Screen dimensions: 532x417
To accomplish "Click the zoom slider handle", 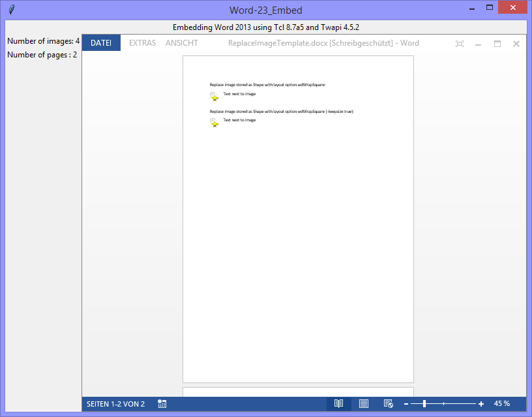I will tap(424, 404).
